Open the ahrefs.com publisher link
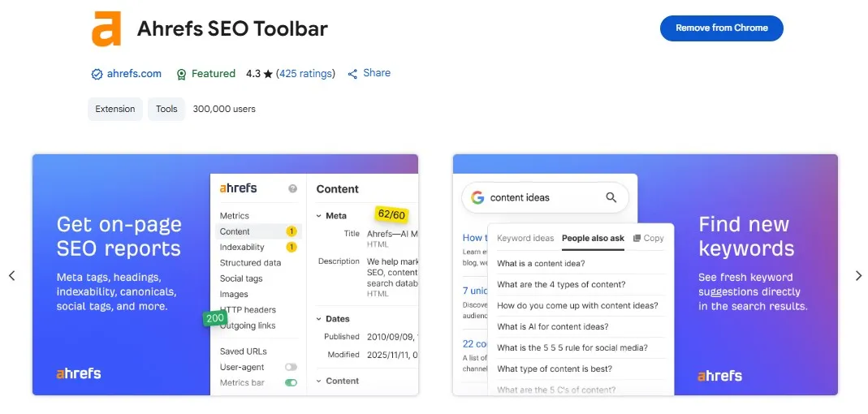Screen dimensions: 868x414 [134, 74]
